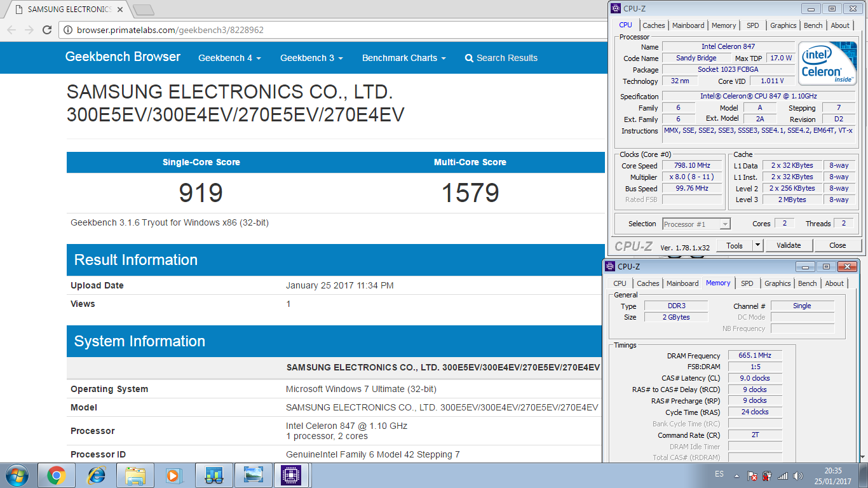
Task: Open Mainboard tab in CPU-Z Memory window
Action: pos(682,283)
